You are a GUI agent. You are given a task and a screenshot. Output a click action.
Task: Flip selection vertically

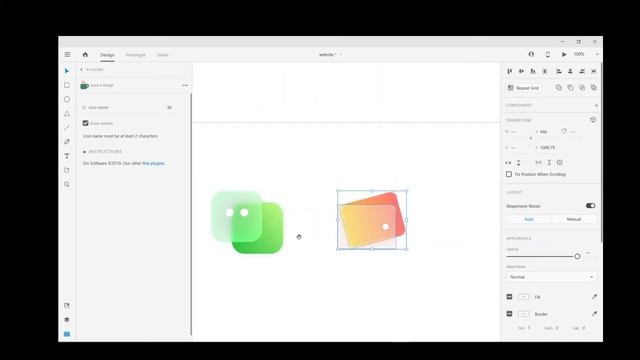(518, 162)
